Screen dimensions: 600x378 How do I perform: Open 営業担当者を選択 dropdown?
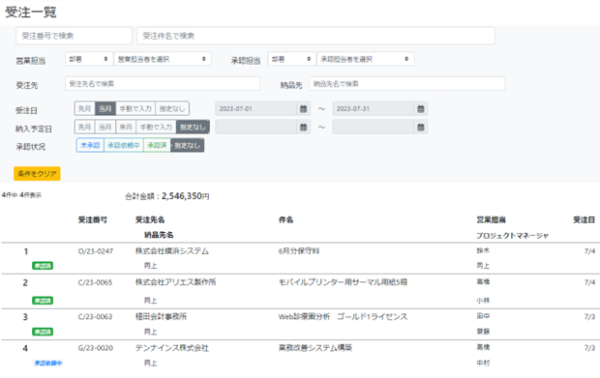pyautogui.click(x=162, y=59)
